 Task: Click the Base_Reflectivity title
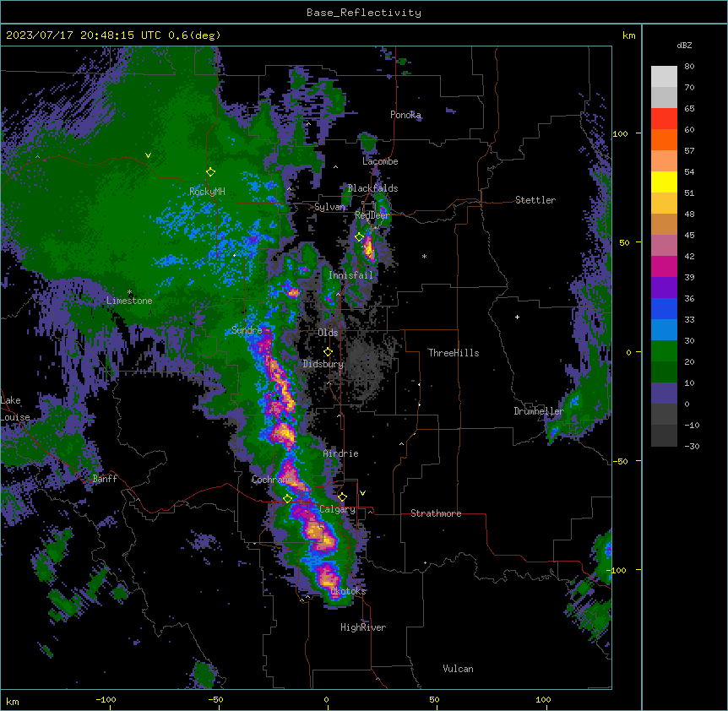point(364,13)
